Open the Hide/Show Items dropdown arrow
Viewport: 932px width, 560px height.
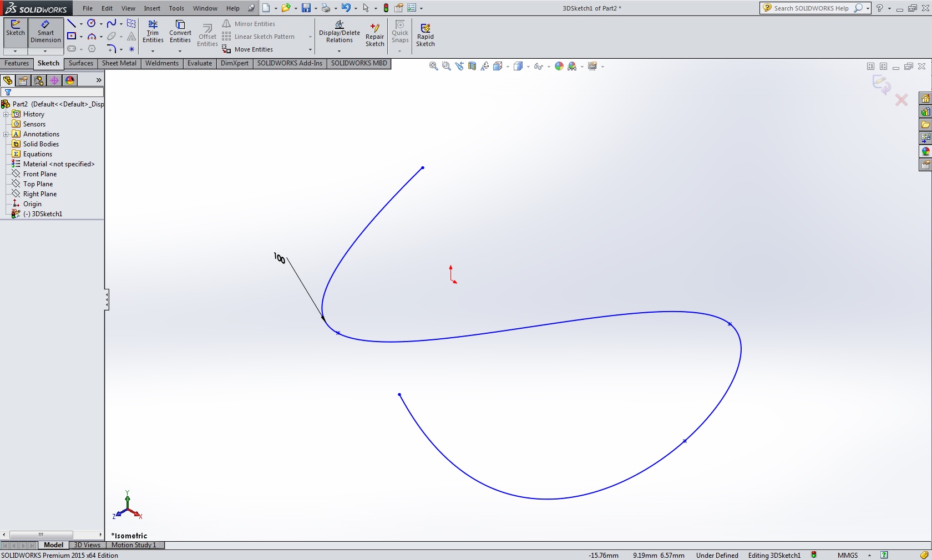(549, 67)
